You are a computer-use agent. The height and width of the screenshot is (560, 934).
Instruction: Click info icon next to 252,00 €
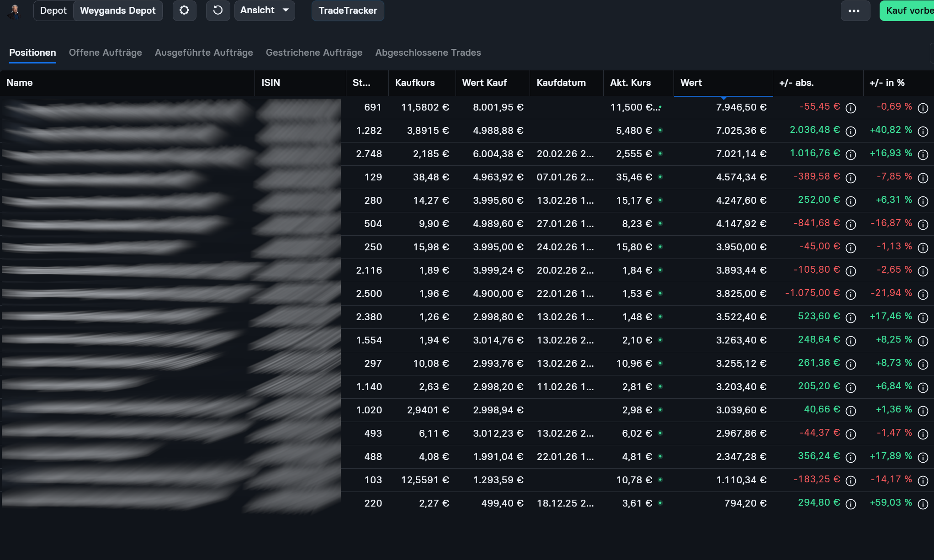(x=850, y=201)
